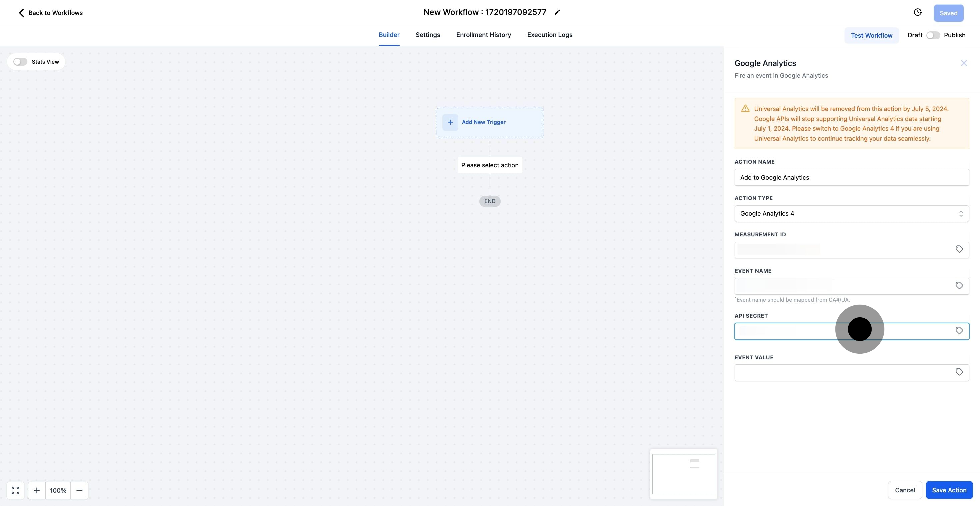This screenshot has height=506, width=980.
Task: Open the Settings tab
Action: (x=428, y=35)
